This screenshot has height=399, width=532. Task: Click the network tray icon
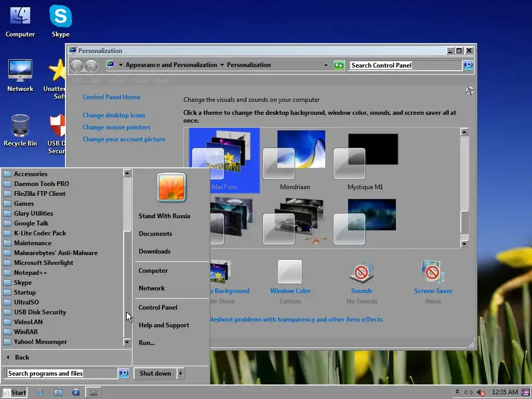tap(469, 392)
